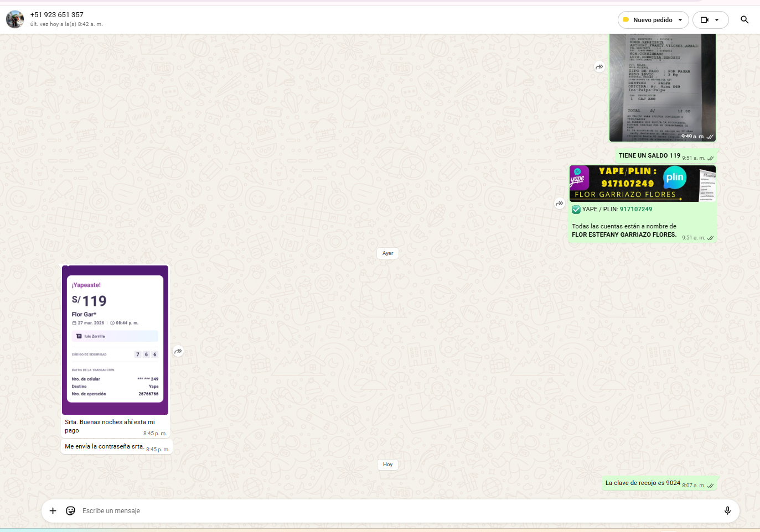Click the 917107249 phone number link
The width and height of the screenshot is (760, 532).
click(x=636, y=209)
